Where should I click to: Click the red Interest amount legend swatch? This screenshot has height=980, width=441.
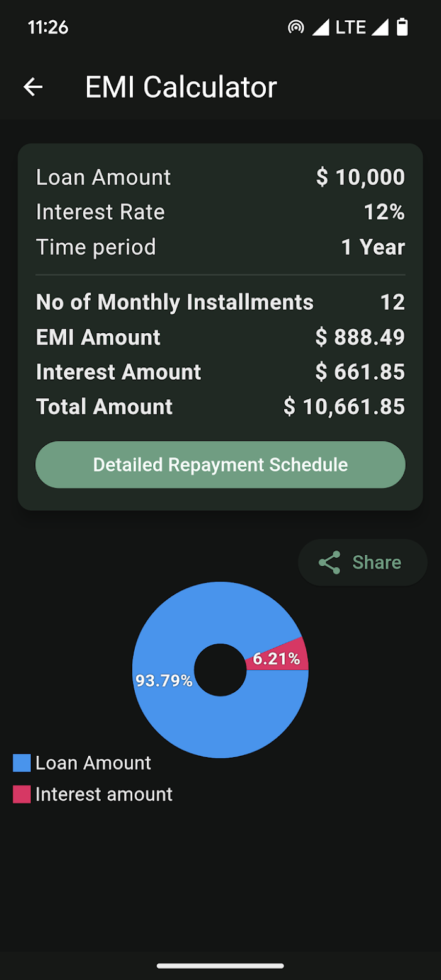pyautogui.click(x=21, y=795)
